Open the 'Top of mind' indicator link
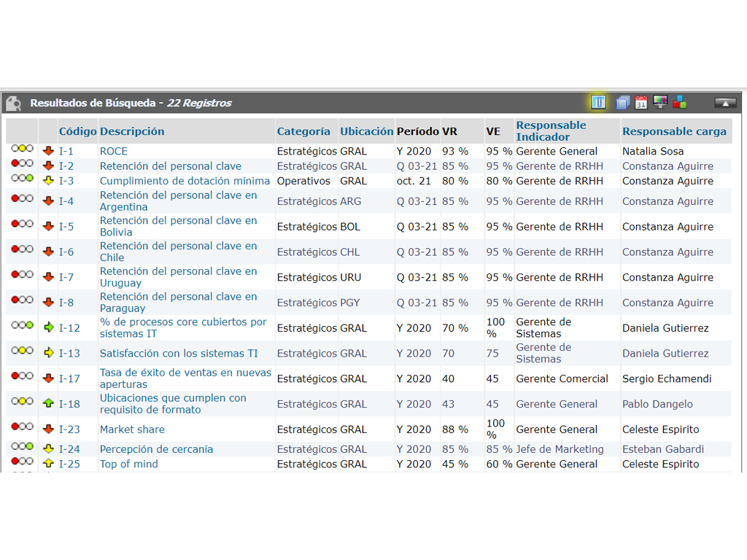Image resolution: width=747 pixels, height=560 pixels. click(x=128, y=464)
